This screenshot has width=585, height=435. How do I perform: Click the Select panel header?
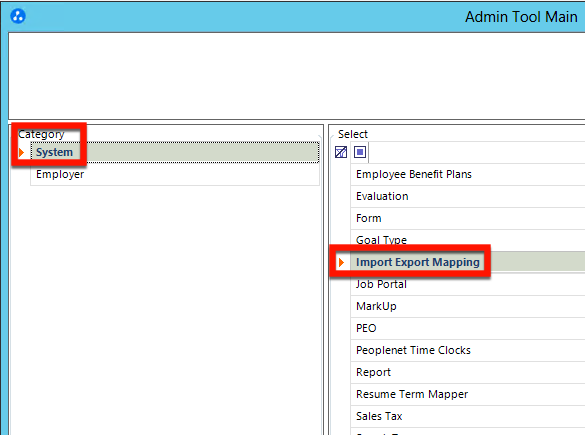[353, 134]
